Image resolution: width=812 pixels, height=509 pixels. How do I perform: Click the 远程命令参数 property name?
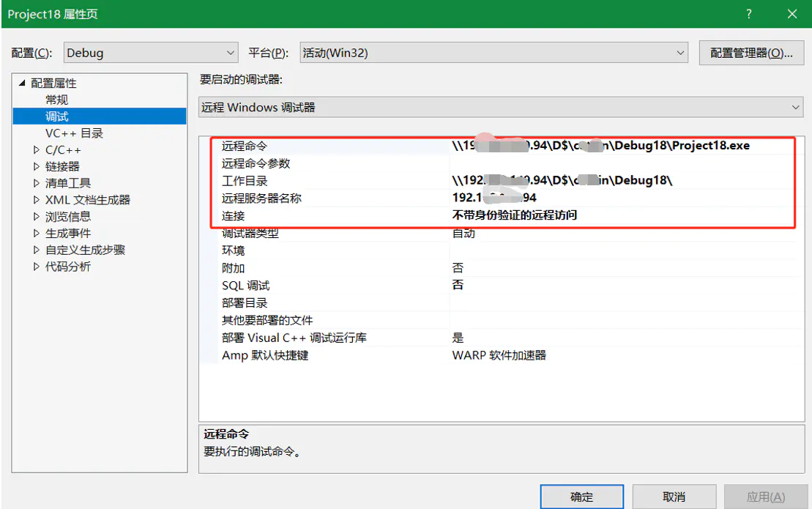tap(256, 163)
